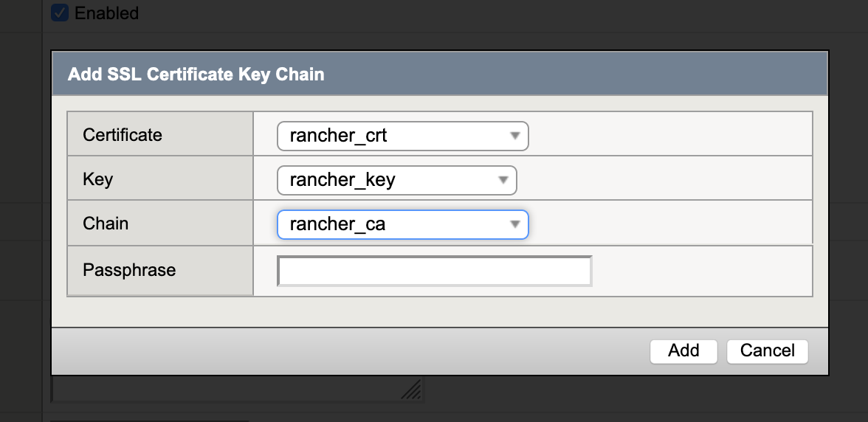Focus the Passphrase input field

click(x=434, y=271)
